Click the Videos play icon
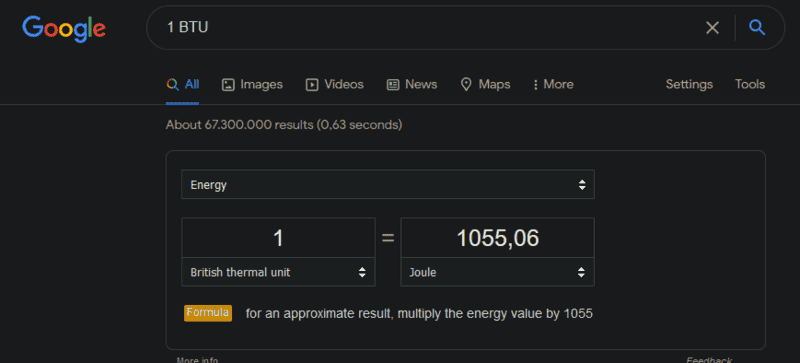This screenshot has width=800, height=363. pyautogui.click(x=312, y=85)
